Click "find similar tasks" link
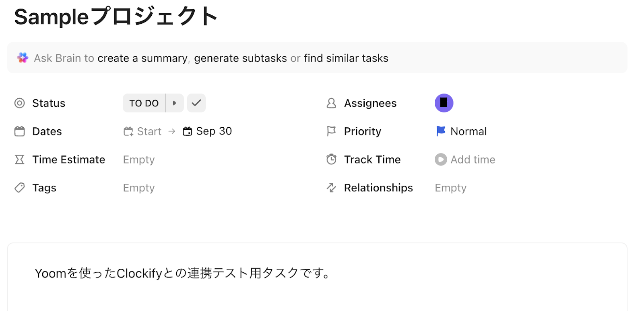The width and height of the screenshot is (644, 311). 346,58
